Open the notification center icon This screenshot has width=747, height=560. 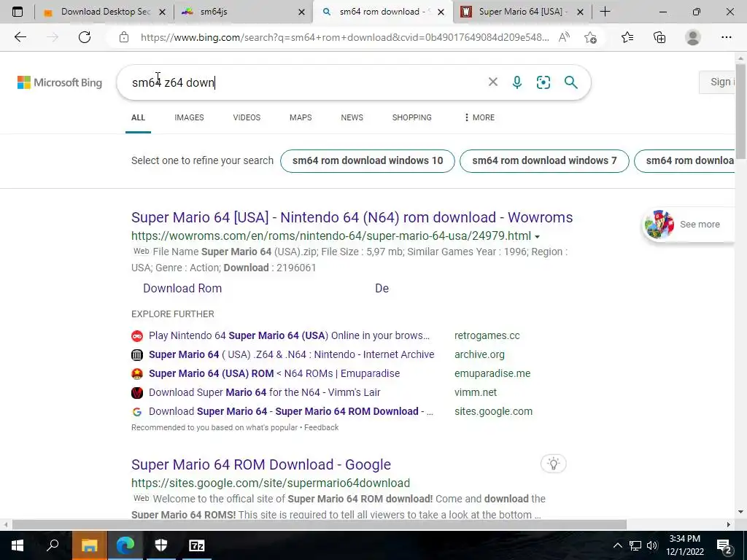coord(724,545)
